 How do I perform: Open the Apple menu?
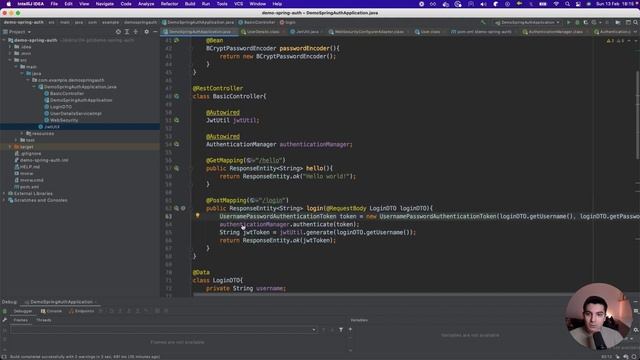point(9,4)
